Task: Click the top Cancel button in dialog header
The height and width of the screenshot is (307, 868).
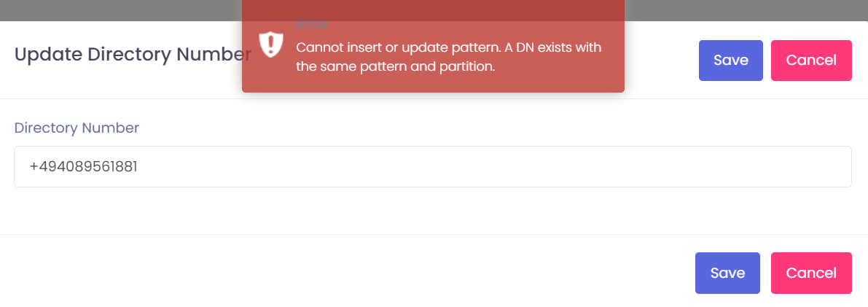Action: click(x=810, y=61)
